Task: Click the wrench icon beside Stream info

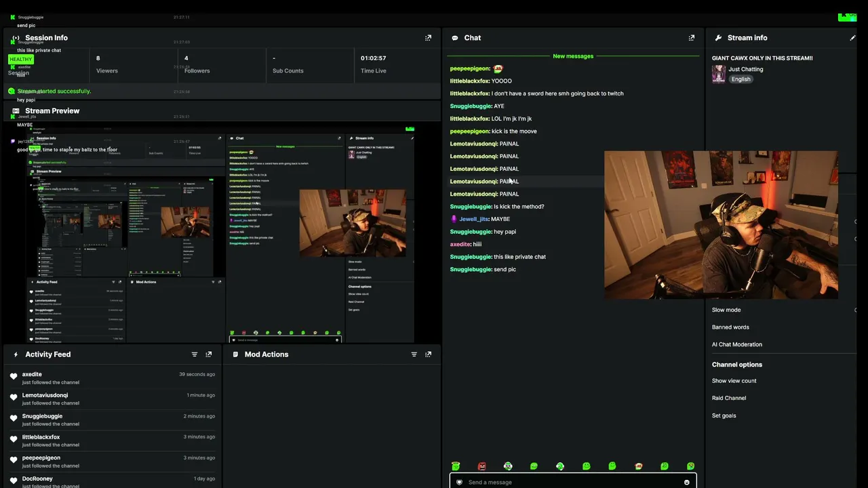Action: pyautogui.click(x=718, y=38)
